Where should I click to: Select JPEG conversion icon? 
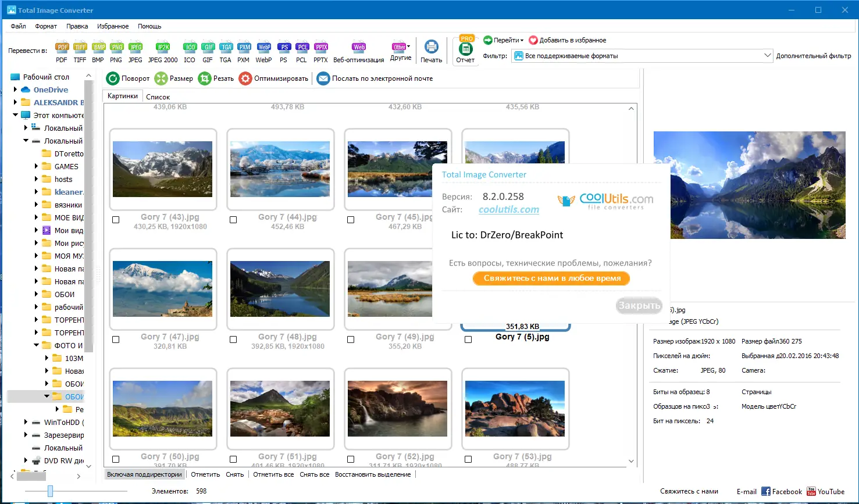(x=135, y=51)
